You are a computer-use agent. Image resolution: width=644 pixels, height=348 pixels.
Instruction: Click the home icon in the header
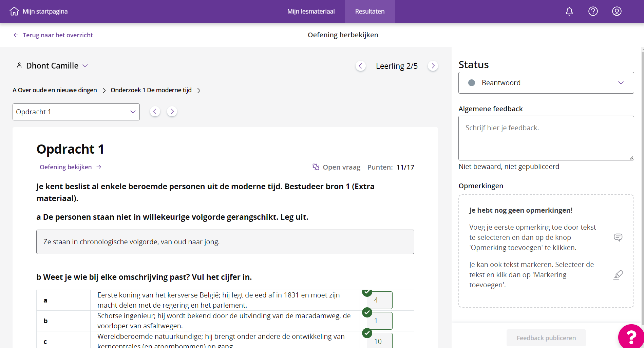coord(14,11)
